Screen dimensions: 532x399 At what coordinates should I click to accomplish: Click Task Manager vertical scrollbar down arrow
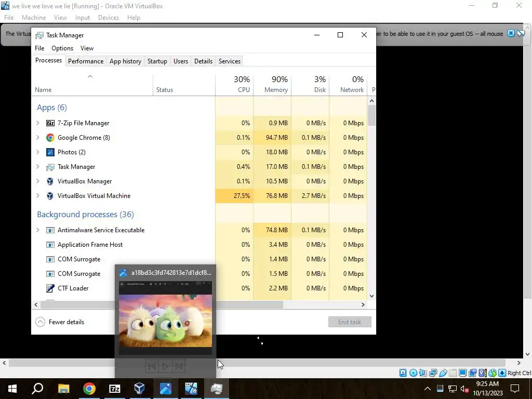(x=371, y=296)
